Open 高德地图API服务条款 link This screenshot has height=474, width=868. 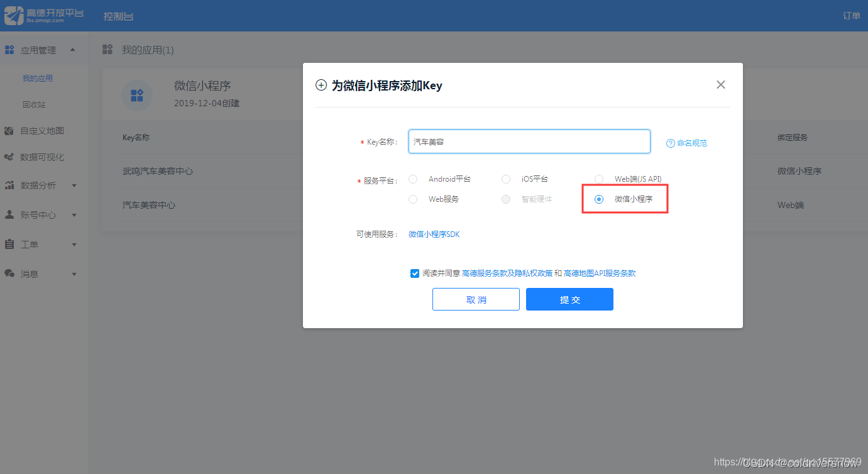(600, 273)
